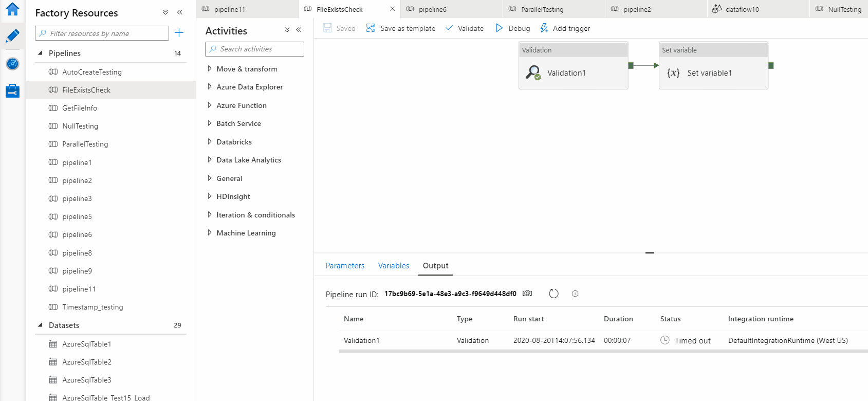Open the Monitor gauge icon

point(12,64)
